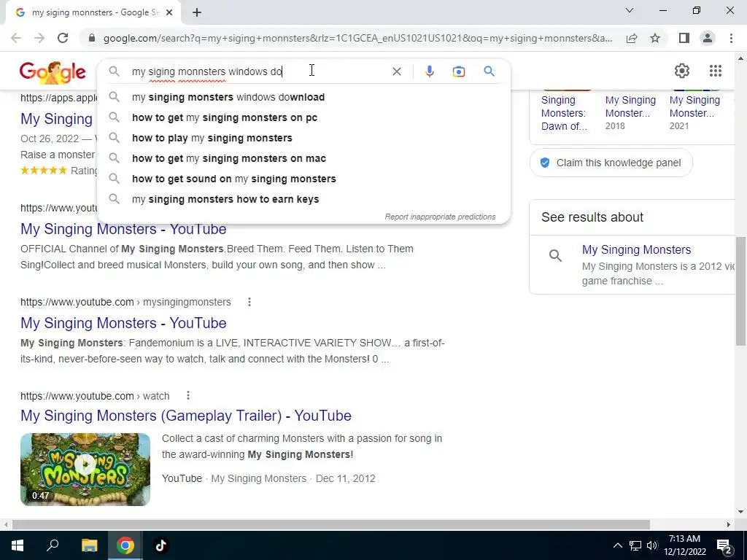Screen dimensions: 747x560
Task: Open 'My Singing Monsters (Gameplay Trailer) - YouTube' link
Action: [x=186, y=416]
